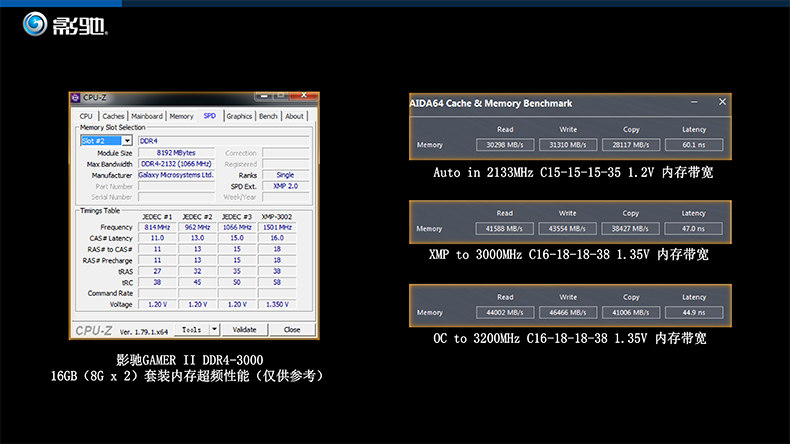Minimize the AIDA64 benchmark window
The image size is (790, 444).
(x=694, y=102)
